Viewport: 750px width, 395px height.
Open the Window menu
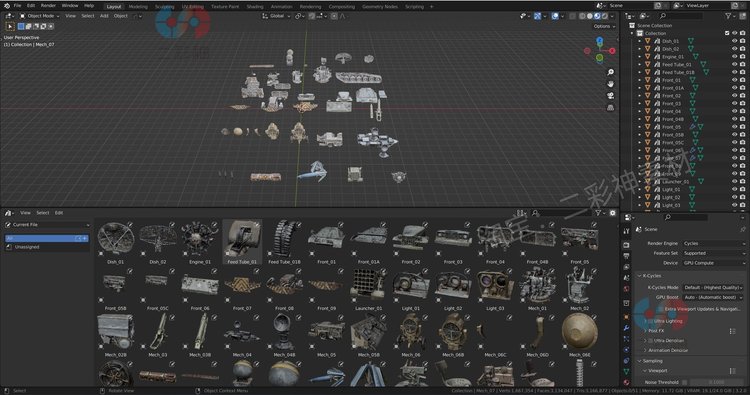pos(70,6)
